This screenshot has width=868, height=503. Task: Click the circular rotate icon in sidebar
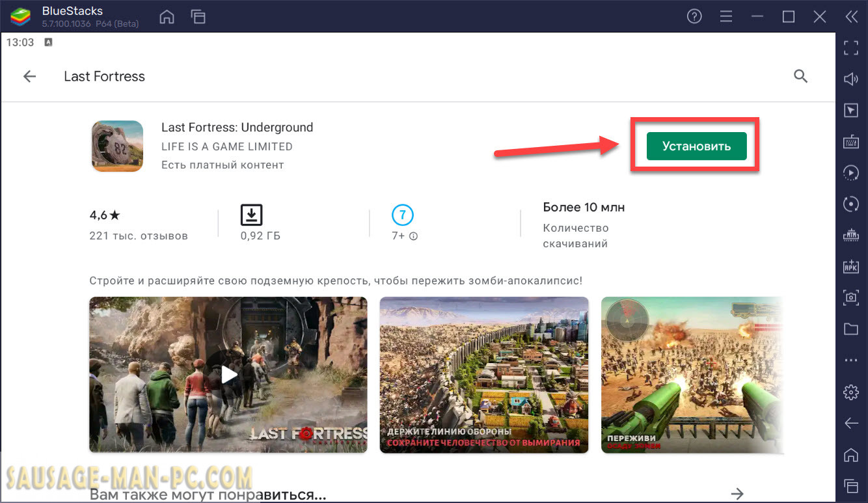(851, 204)
